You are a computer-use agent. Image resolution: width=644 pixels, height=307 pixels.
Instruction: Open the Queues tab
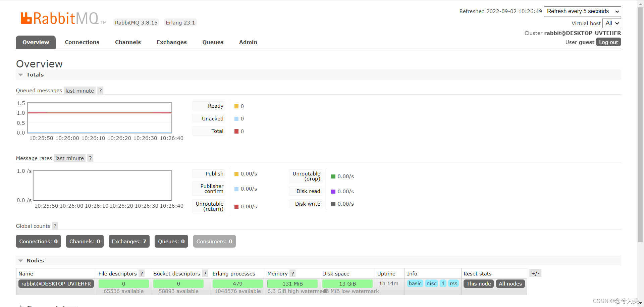click(x=213, y=42)
